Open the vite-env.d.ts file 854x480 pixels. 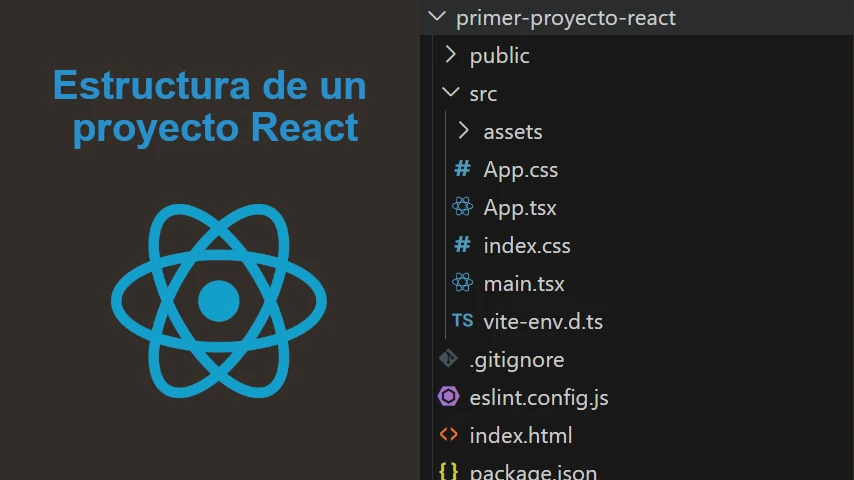543,322
